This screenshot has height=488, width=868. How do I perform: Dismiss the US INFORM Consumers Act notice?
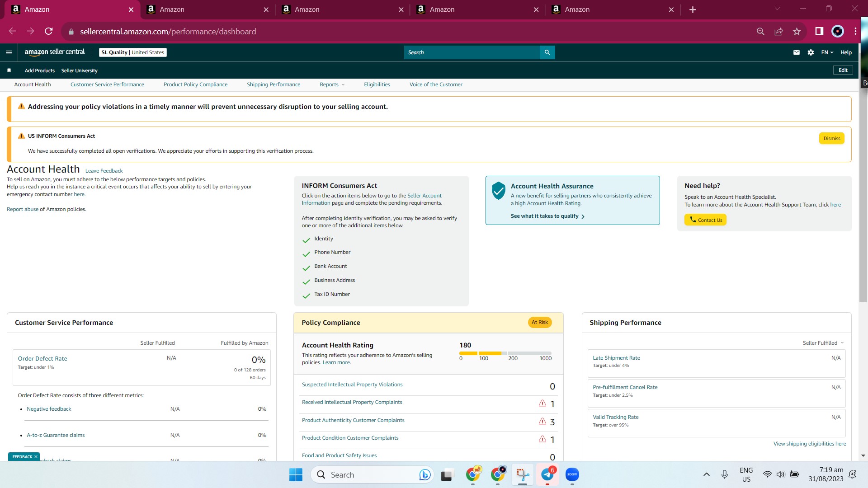[x=831, y=138]
